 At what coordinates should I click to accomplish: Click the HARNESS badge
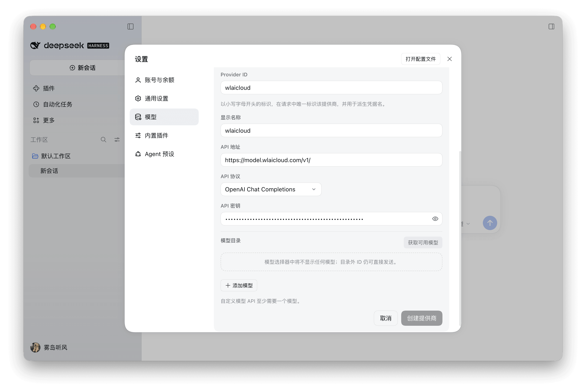(98, 45)
